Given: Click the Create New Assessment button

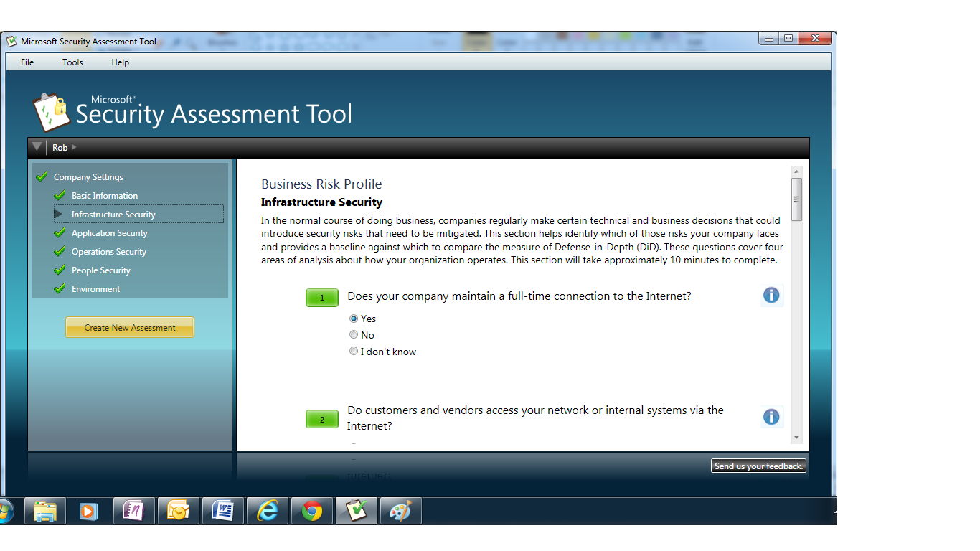Looking at the screenshot, I should (x=130, y=328).
